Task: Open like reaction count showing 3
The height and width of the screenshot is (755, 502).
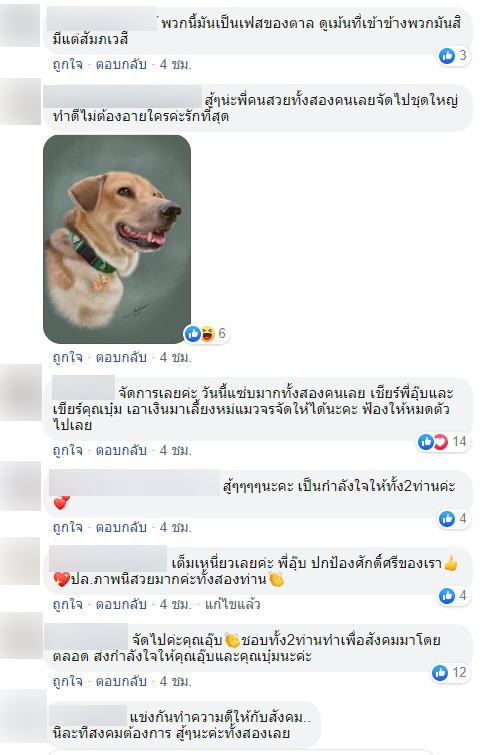Action: (453, 56)
